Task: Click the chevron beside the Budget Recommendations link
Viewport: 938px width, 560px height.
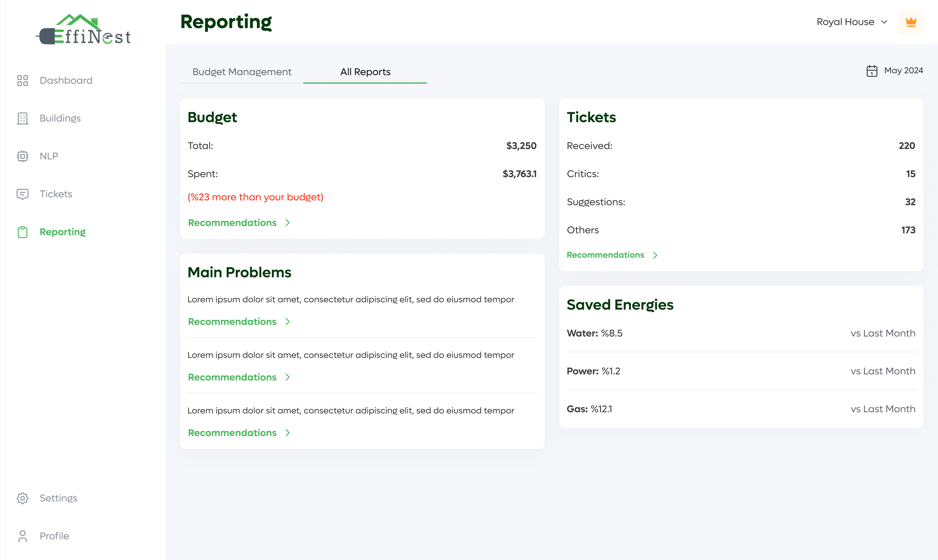Action: pyautogui.click(x=287, y=223)
